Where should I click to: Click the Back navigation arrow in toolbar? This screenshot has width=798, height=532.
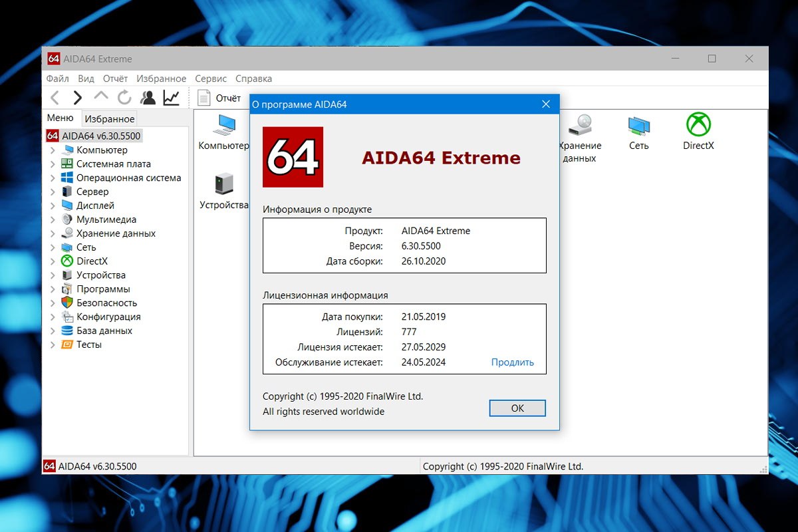pyautogui.click(x=55, y=98)
